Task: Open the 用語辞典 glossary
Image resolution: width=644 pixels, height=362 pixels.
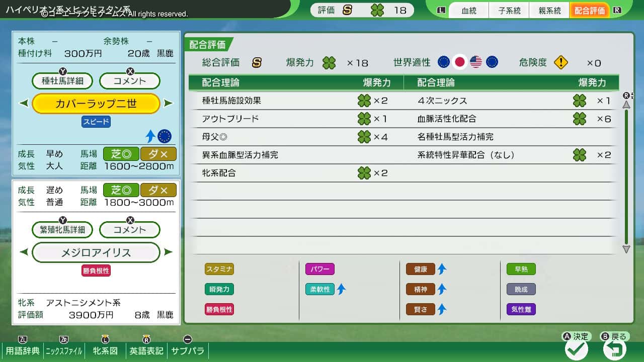Action: (23, 350)
